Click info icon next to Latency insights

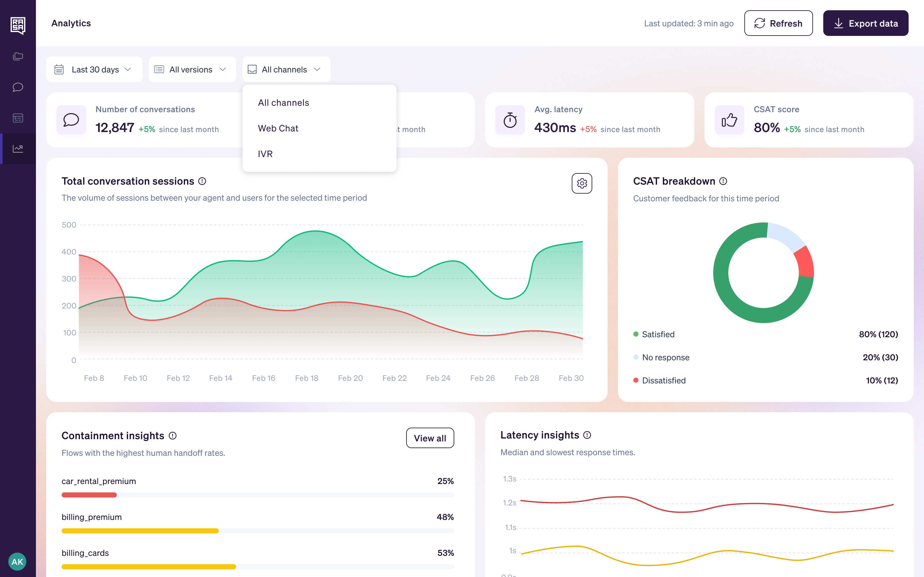pos(587,435)
